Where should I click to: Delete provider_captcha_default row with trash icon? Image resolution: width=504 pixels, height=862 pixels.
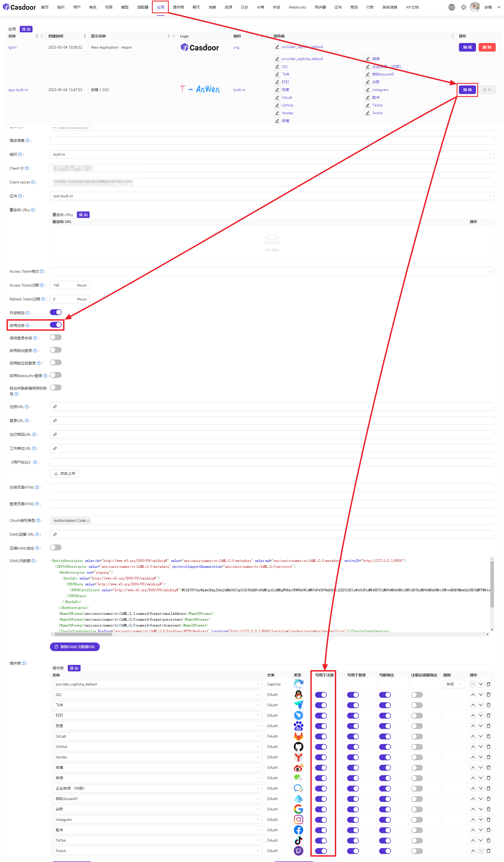(488, 684)
